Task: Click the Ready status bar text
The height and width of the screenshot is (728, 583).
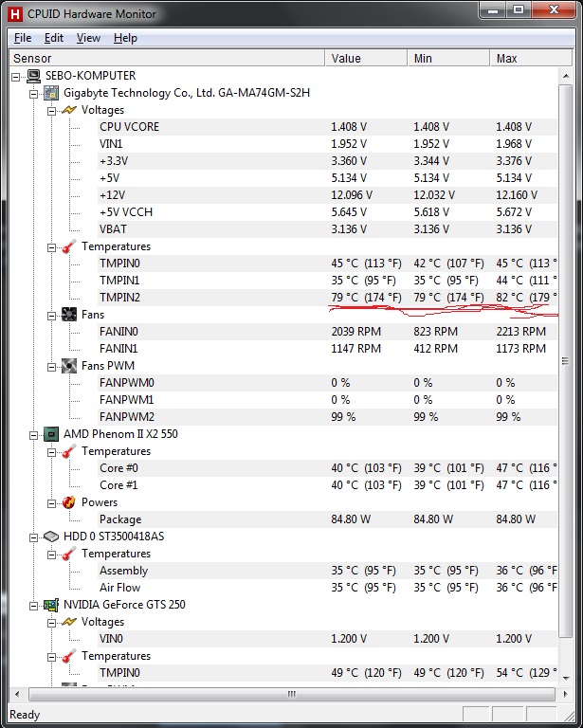Action: (x=25, y=715)
